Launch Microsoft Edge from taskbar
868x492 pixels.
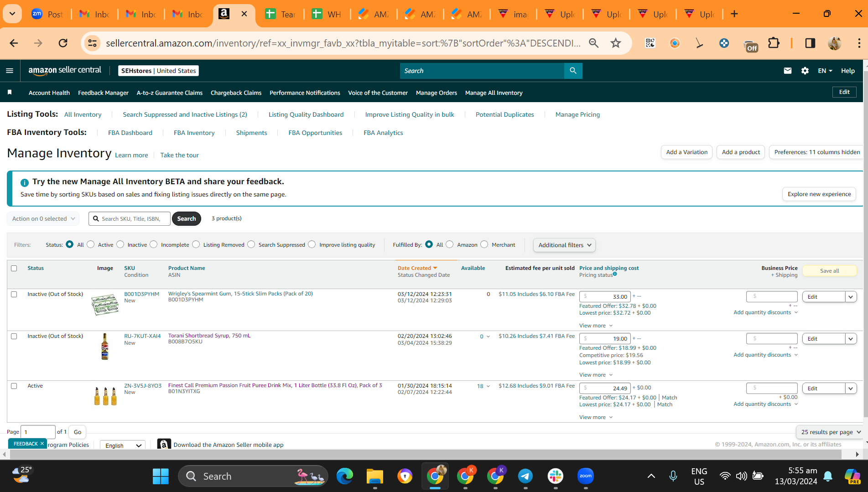(345, 476)
